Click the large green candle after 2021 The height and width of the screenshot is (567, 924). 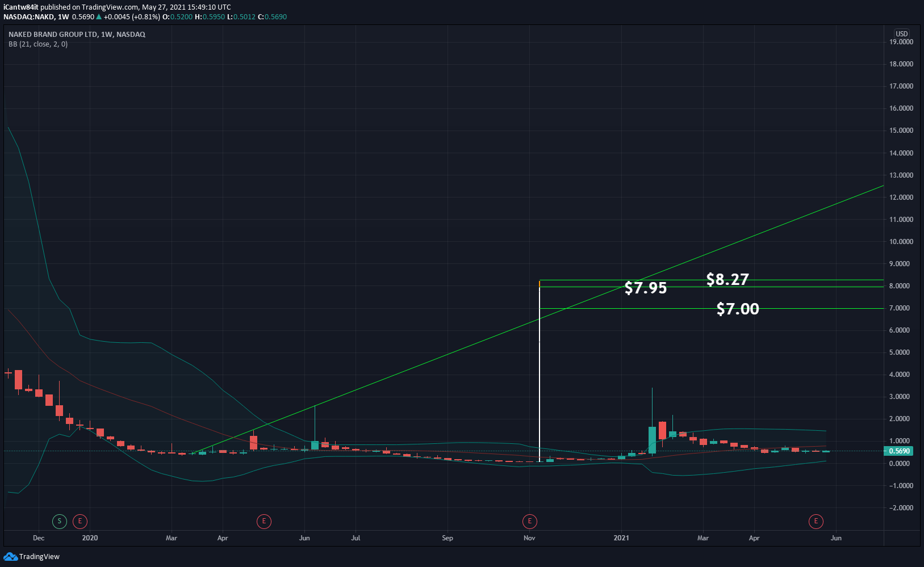tap(652, 440)
